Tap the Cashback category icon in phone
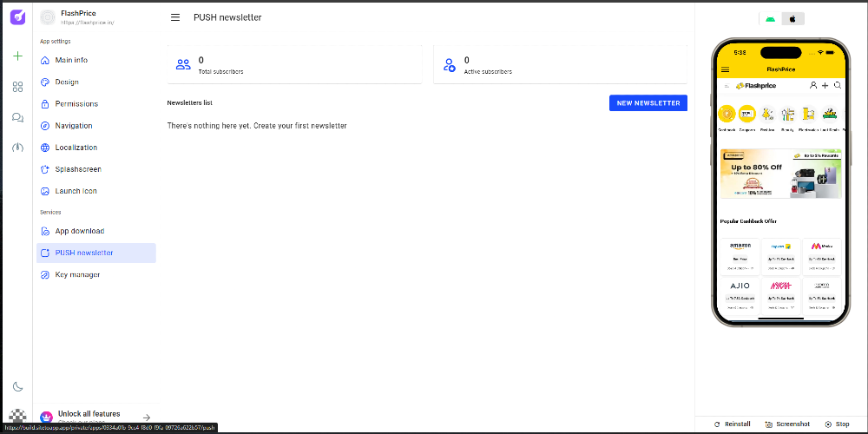The image size is (868, 434). tap(727, 114)
